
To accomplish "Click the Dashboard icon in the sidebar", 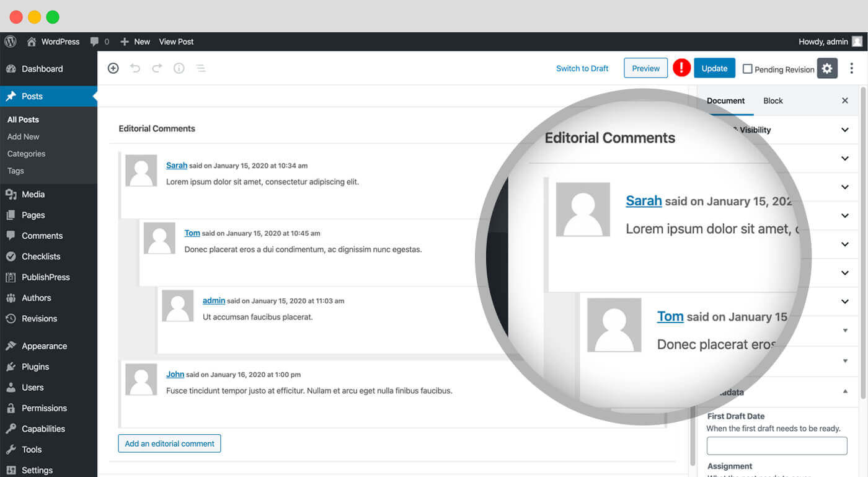I will (11, 69).
